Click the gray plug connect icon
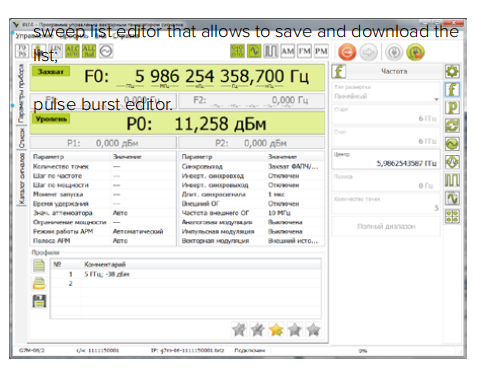The height and width of the screenshot is (373, 487). [394, 52]
